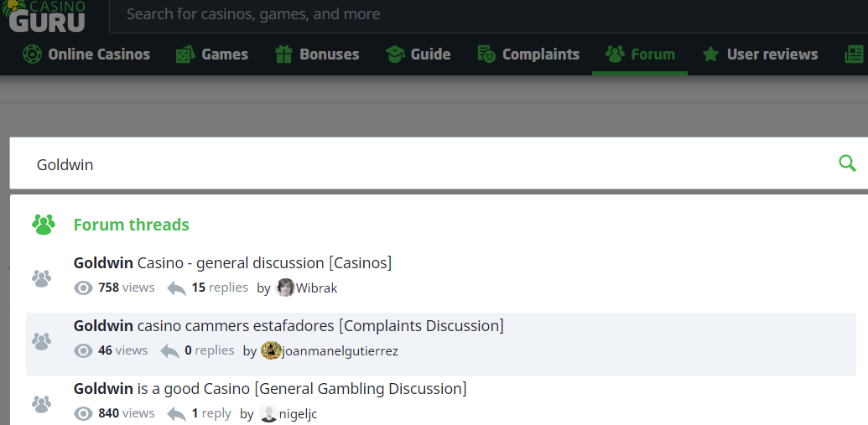Click the star icon beside User reviews

(710, 54)
